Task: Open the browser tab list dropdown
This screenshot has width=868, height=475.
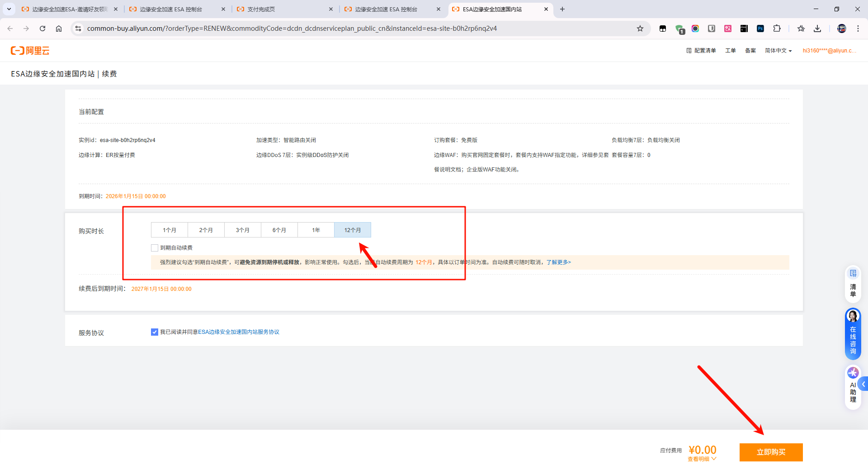Action: (x=9, y=9)
